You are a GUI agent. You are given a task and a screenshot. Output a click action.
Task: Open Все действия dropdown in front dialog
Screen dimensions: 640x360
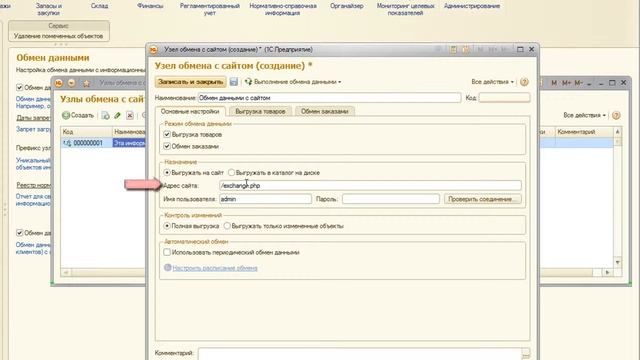point(493,82)
